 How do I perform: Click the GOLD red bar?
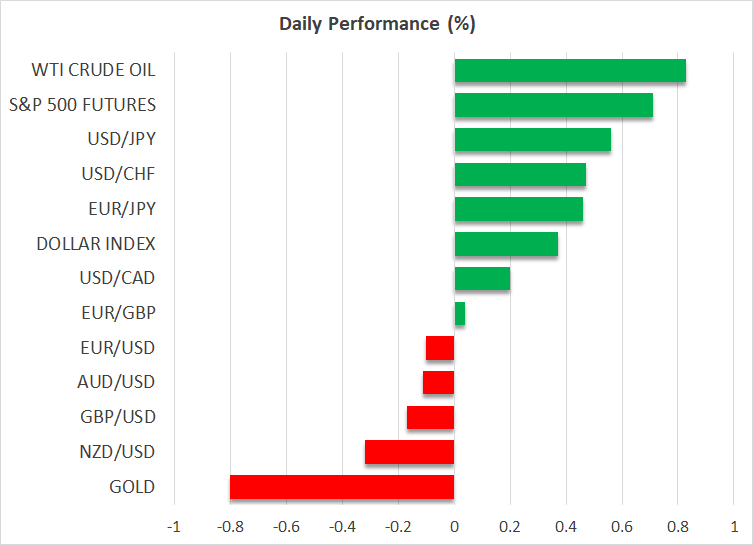pos(342,487)
